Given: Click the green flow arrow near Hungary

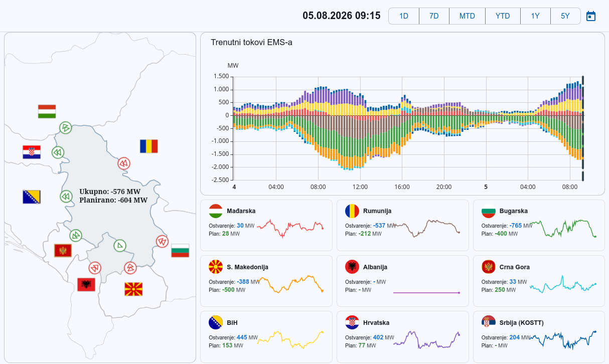Looking at the screenshot, I should [65, 127].
